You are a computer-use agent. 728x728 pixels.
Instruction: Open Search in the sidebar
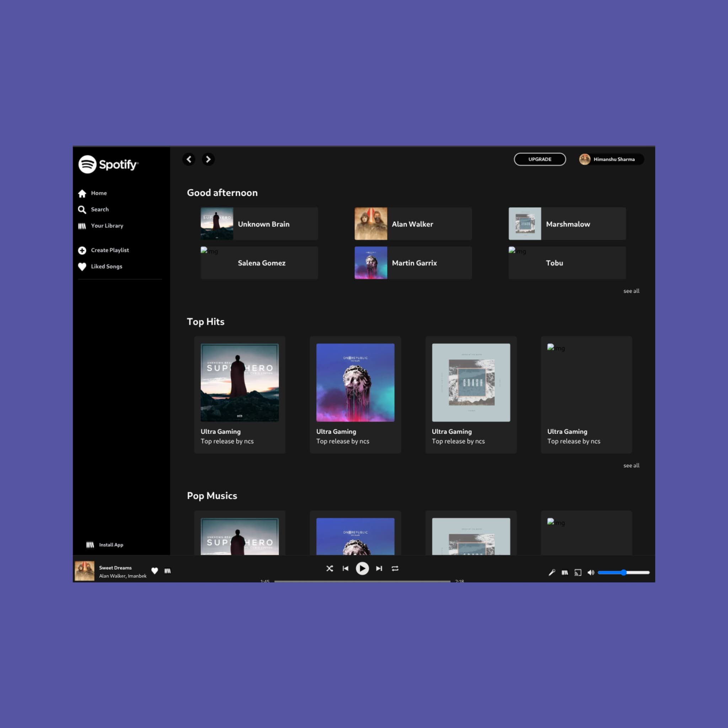pyautogui.click(x=93, y=209)
